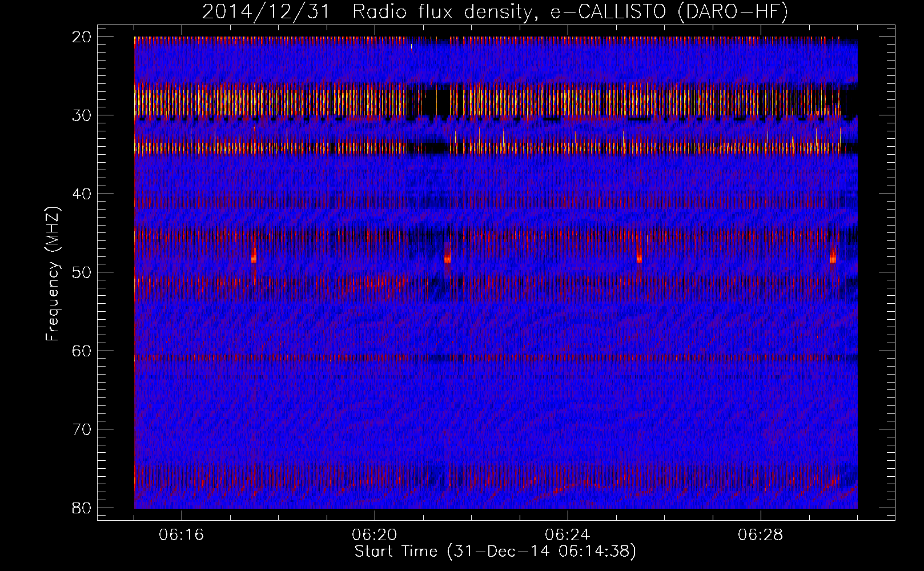The height and width of the screenshot is (571, 924).
Task: Click the 20 frequency tick label
Action: tap(82, 37)
